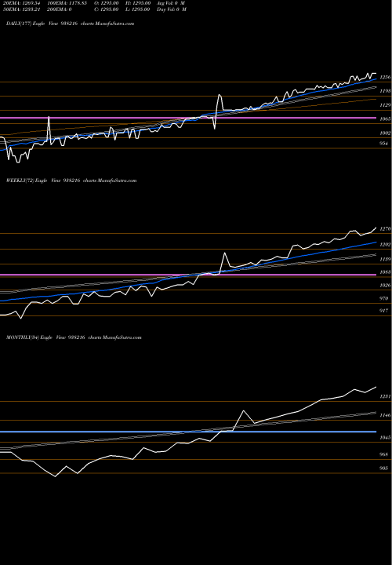
Task: Click the 979 price label on weekly chart
Action: [384, 299]
